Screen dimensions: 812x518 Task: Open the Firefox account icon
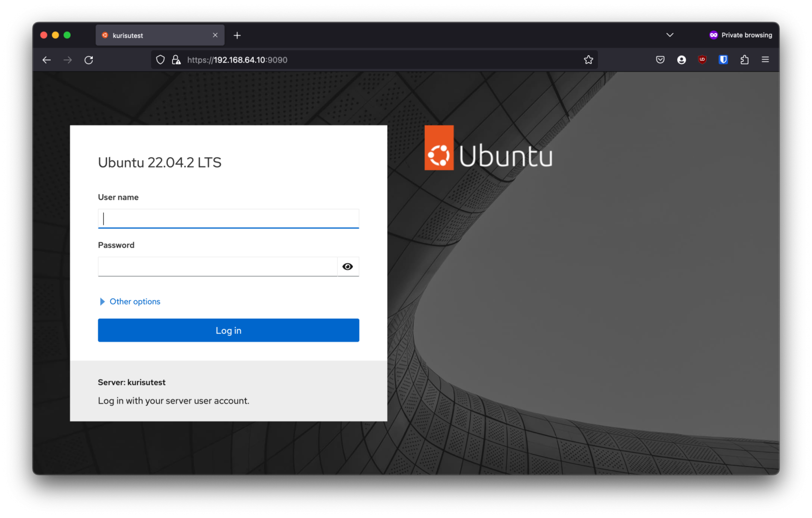pos(681,60)
